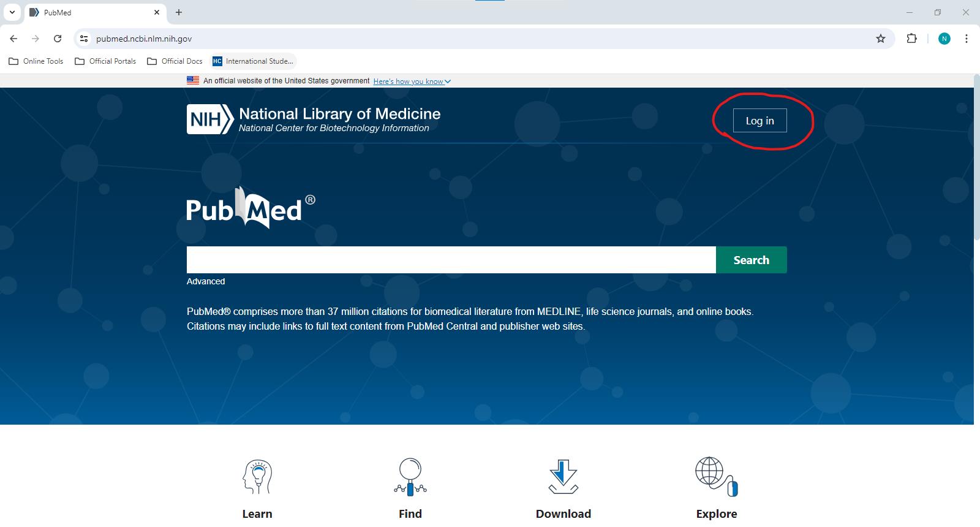Screen dimensions: 980x527
Task: View site information icon in address bar
Action: (x=85, y=39)
